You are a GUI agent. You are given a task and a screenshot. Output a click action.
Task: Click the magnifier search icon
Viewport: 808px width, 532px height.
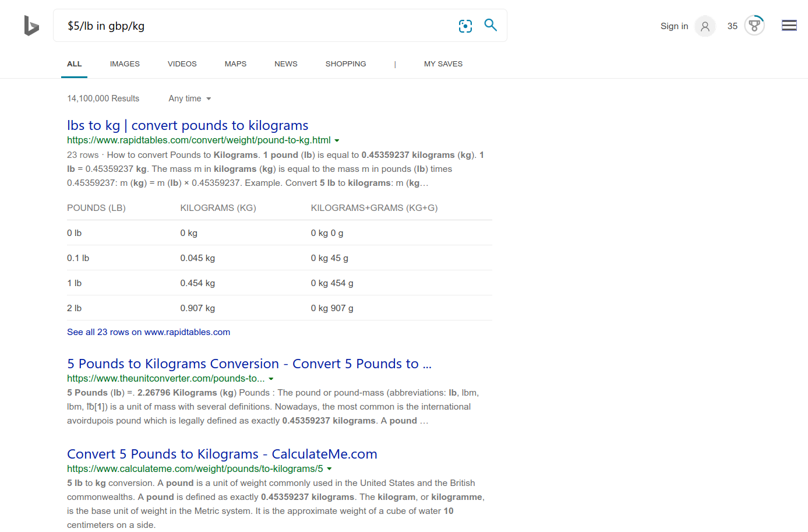pos(491,25)
